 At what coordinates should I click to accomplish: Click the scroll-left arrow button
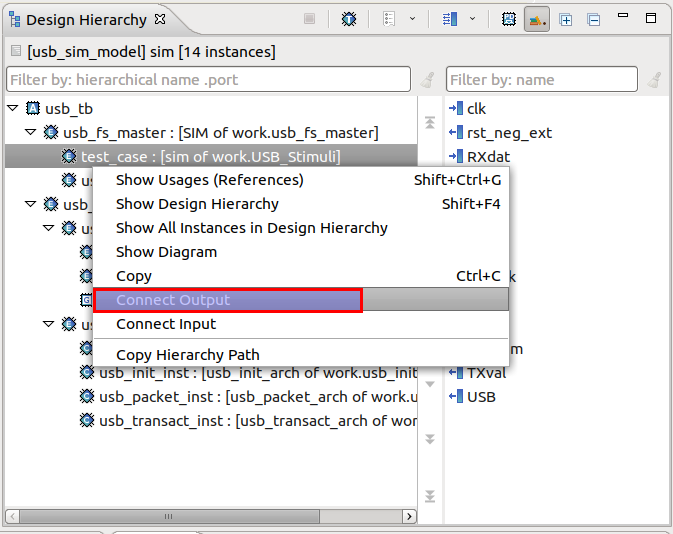click(12, 516)
